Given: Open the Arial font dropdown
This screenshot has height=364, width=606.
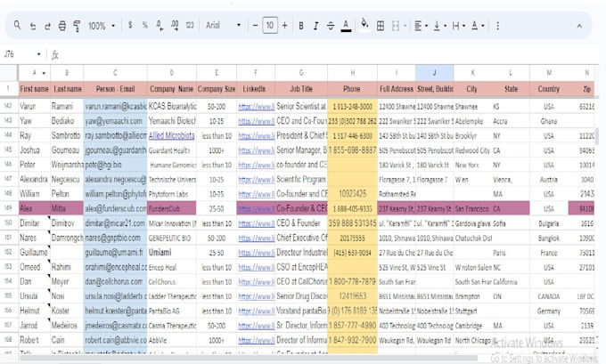Looking at the screenshot, I should coord(223,26).
